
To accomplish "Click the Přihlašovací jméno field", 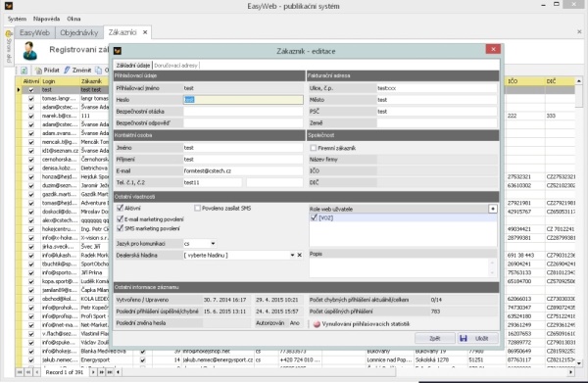I will click(x=243, y=88).
